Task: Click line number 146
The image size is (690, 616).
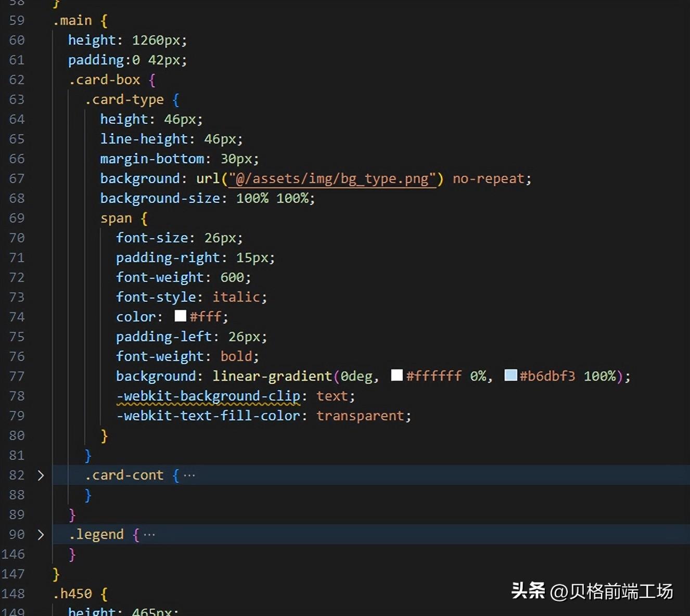Action: point(13,554)
